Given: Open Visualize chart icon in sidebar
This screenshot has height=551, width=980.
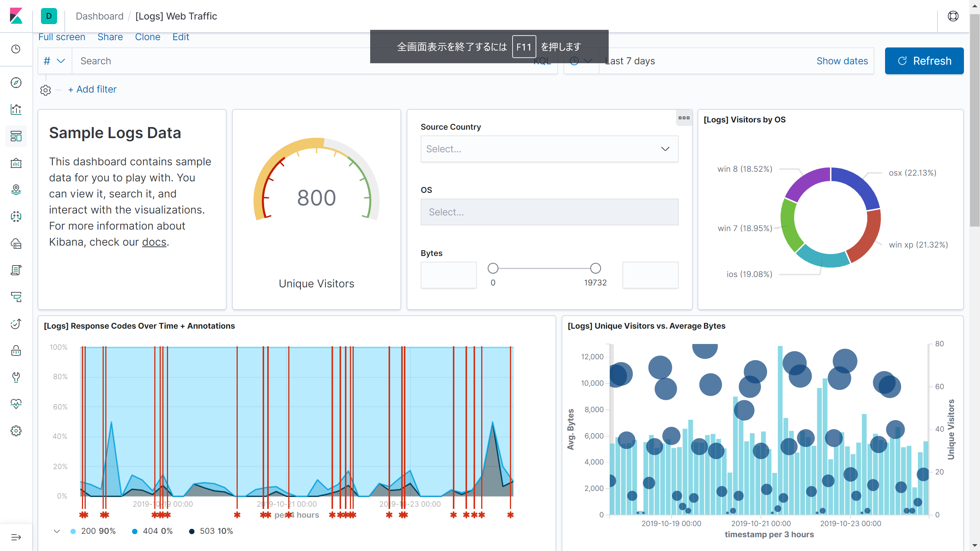Looking at the screenshot, I should [16, 109].
